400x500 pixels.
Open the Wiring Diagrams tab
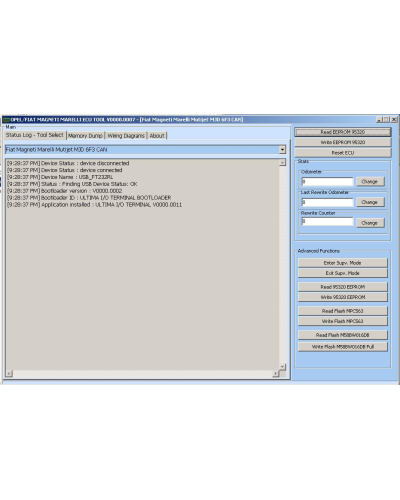[126, 135]
